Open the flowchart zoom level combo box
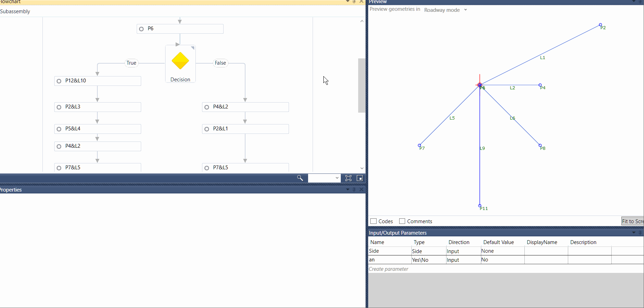 click(324, 178)
